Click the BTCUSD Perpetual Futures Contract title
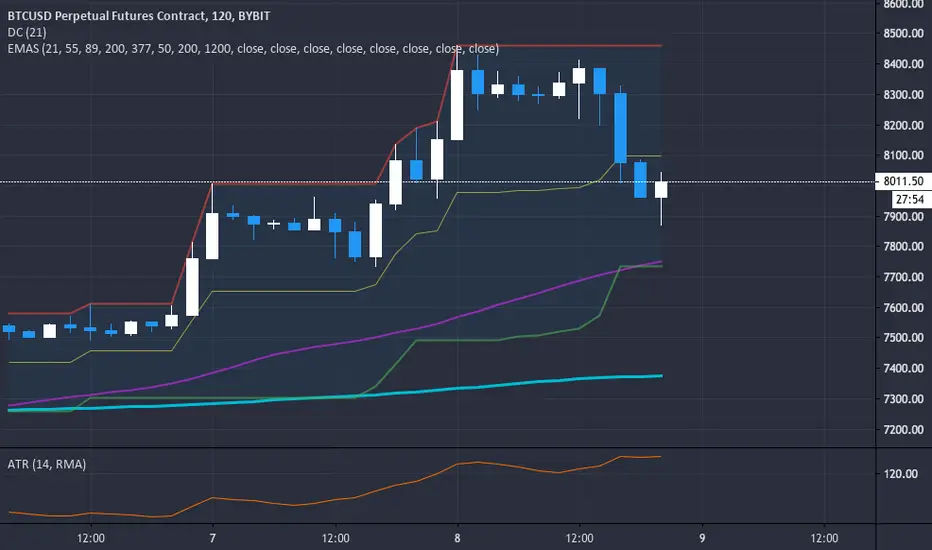932x550 pixels. (x=138, y=16)
